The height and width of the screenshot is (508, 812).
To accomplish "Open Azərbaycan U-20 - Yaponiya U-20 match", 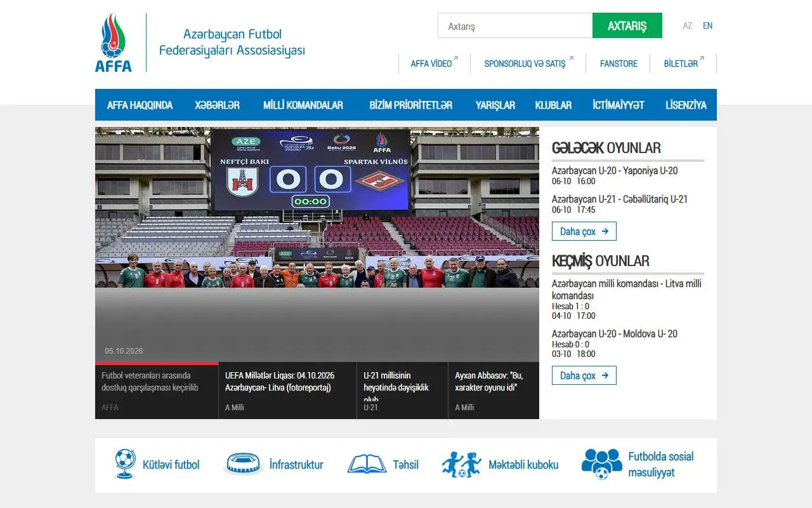I will [615, 171].
